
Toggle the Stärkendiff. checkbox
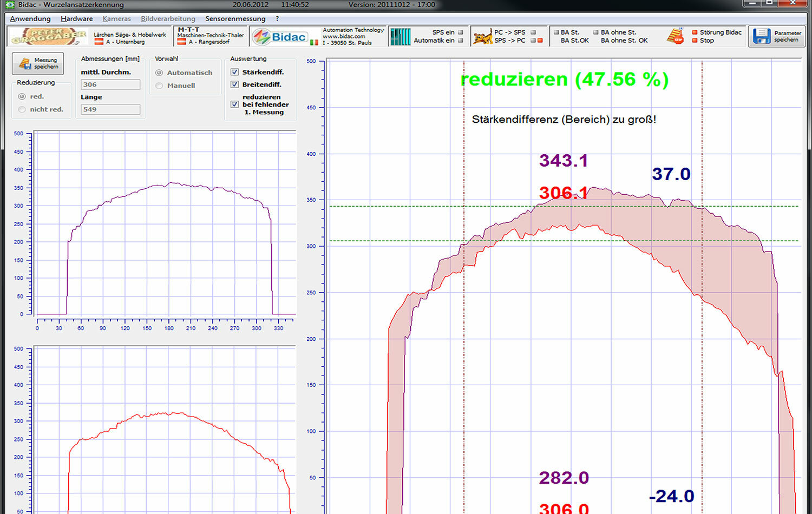point(234,71)
